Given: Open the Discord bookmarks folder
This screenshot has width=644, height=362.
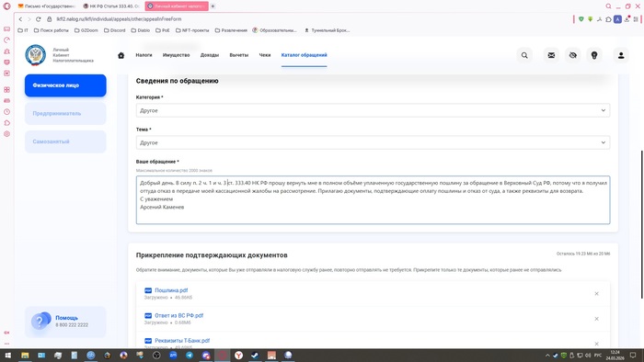Looking at the screenshot, I should point(115,30).
